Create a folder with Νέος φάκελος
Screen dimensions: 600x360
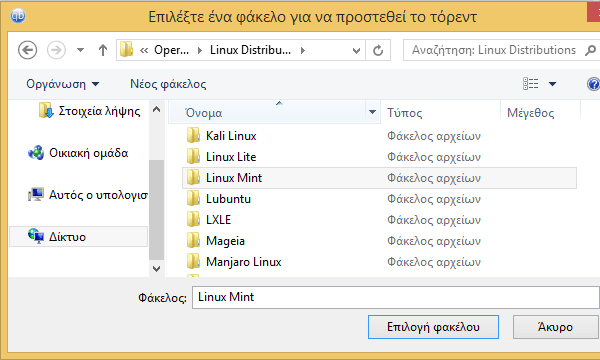[x=168, y=84]
